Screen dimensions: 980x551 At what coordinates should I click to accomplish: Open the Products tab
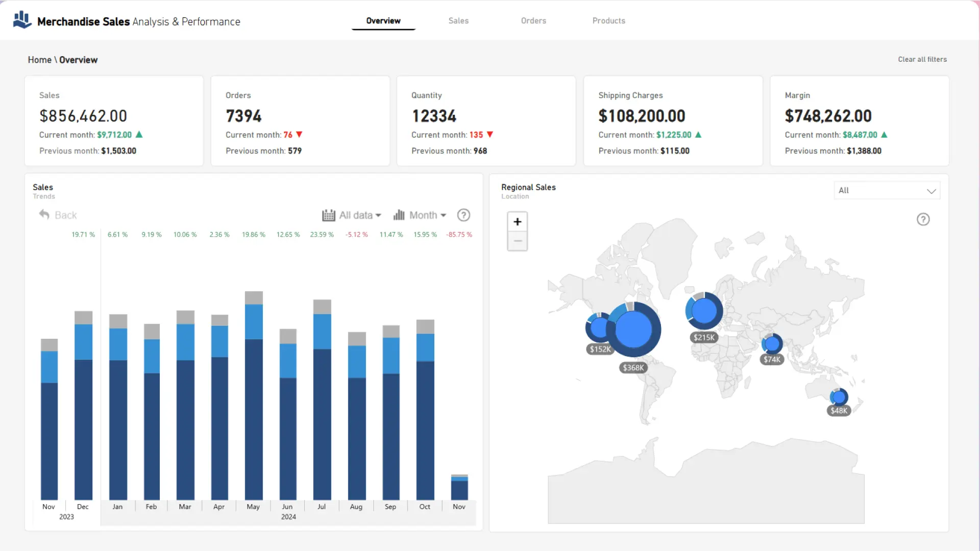608,21
